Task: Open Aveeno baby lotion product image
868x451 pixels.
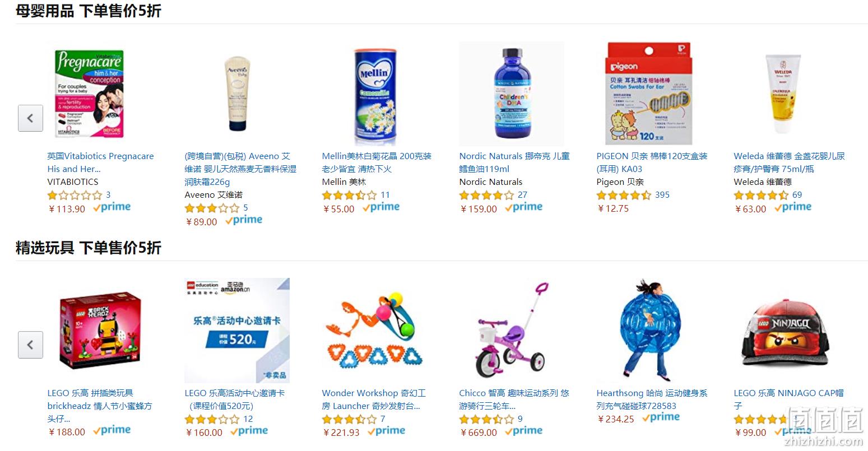Action: tap(237, 94)
